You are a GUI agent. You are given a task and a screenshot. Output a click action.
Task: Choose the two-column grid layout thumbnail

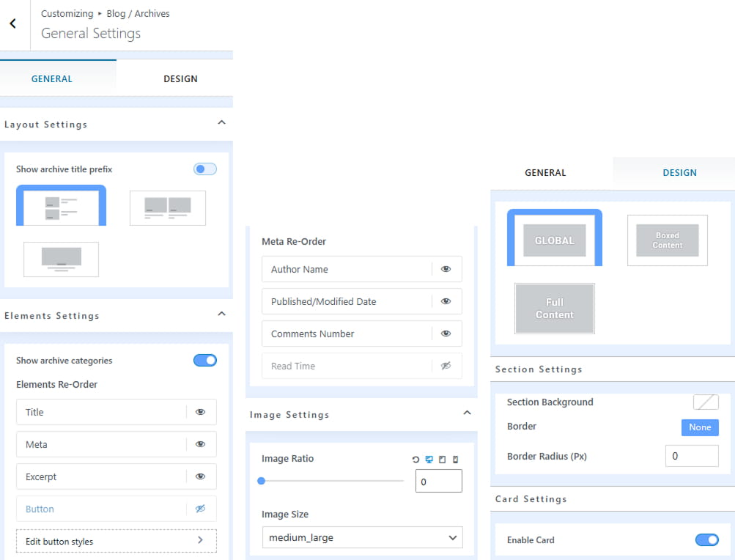tap(167, 207)
